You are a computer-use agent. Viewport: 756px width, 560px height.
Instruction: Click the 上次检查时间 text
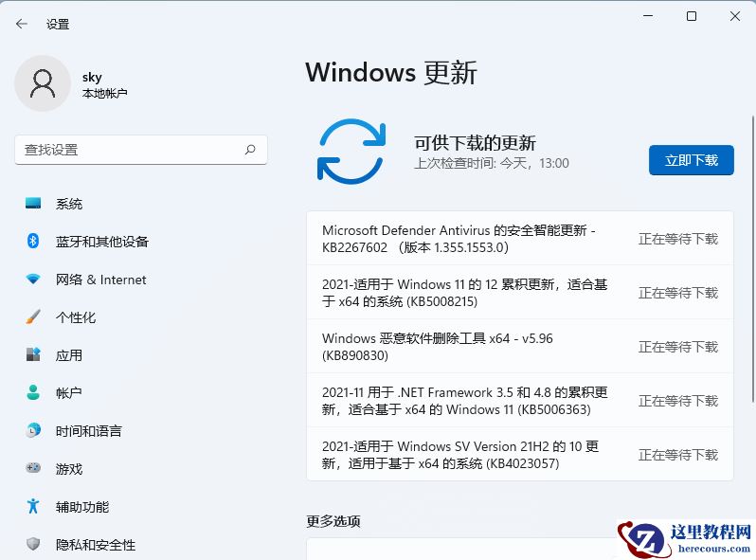pyautogui.click(x=492, y=163)
